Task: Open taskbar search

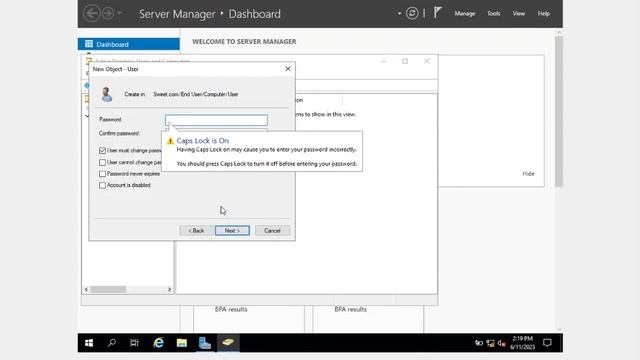Action: coord(111,343)
